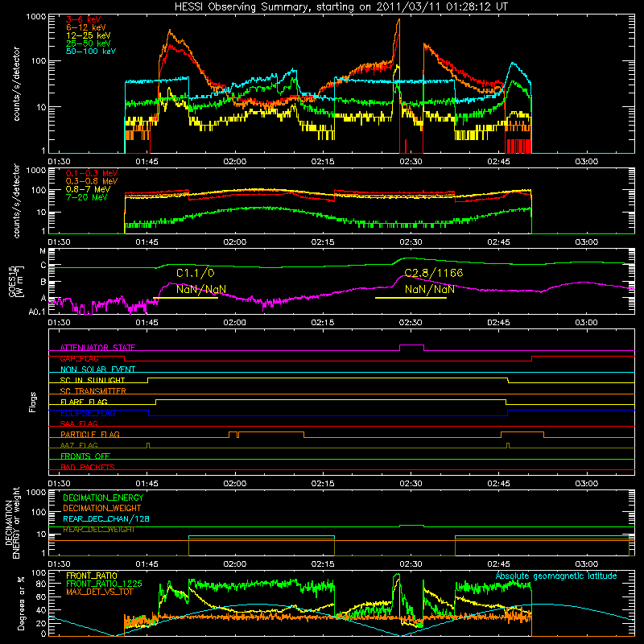Click the vertical Flags axis title
Image resolution: width=644 pixels, height=644 pixels.
(32, 402)
